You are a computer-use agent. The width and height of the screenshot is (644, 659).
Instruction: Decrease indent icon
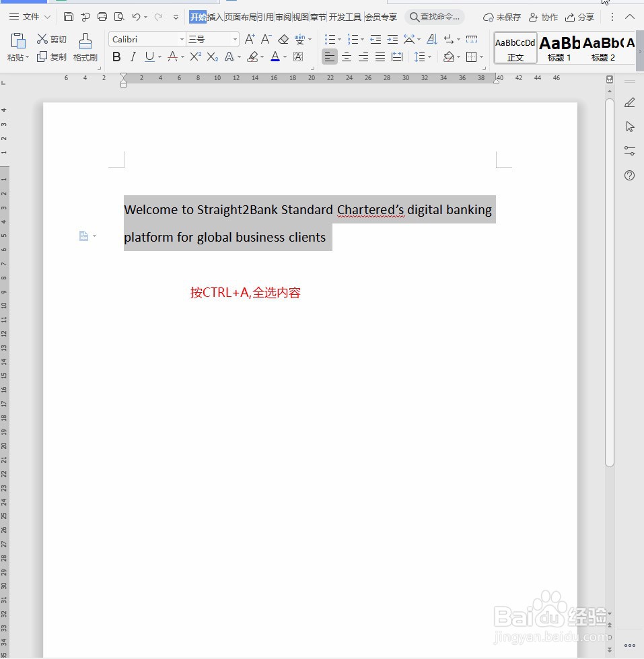point(375,40)
